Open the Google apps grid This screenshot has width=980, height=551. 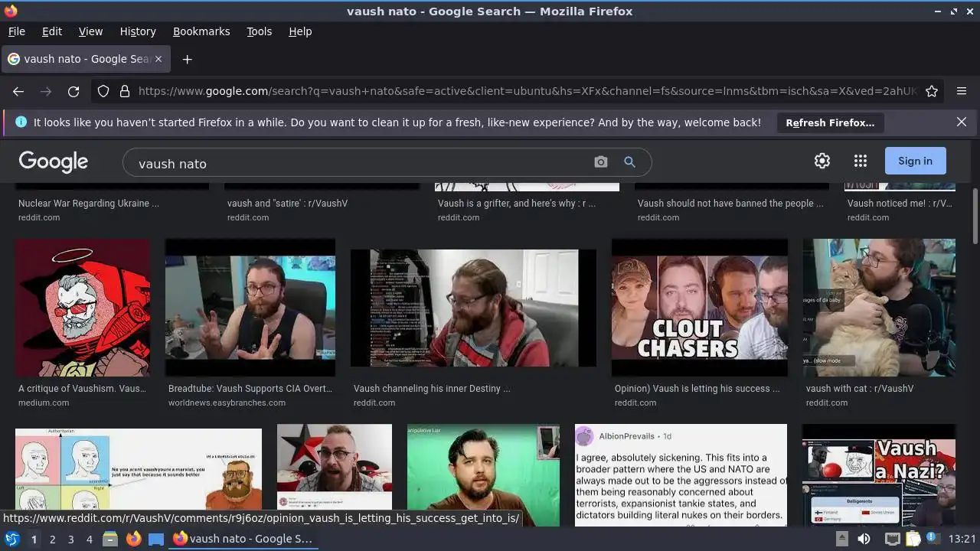861,161
